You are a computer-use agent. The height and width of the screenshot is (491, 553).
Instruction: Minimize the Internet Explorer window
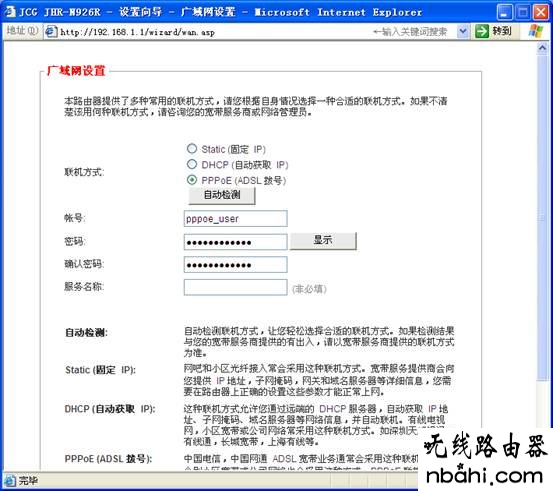tap(505, 12)
